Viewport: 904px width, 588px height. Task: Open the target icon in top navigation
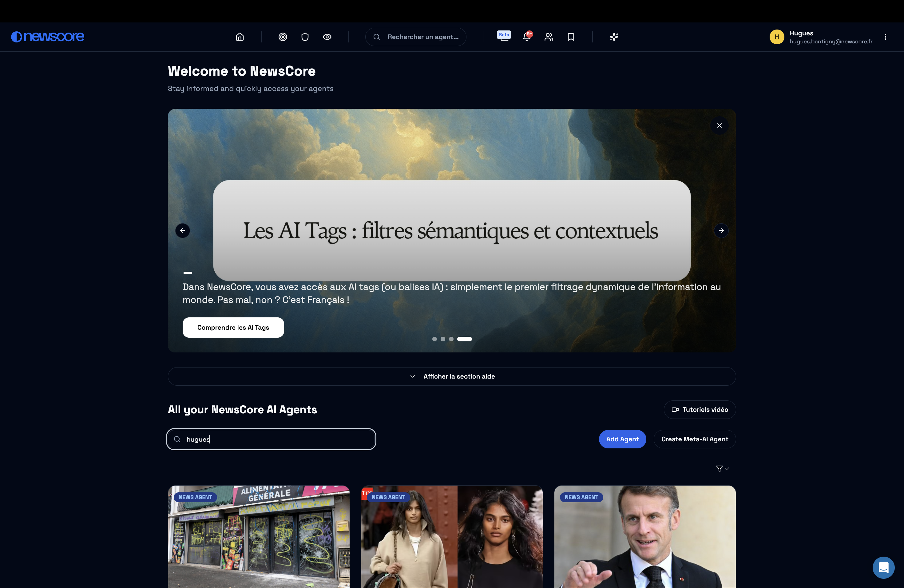pos(283,37)
